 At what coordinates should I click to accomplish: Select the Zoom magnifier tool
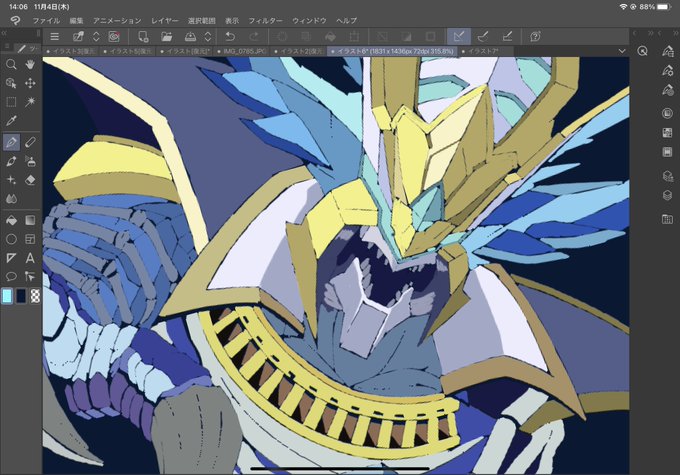pos(11,65)
